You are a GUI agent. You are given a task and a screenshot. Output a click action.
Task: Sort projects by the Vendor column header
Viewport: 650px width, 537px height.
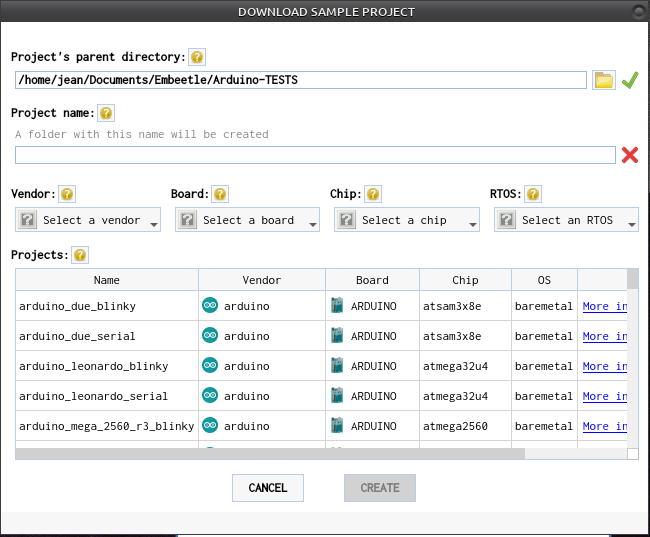[x=262, y=280]
